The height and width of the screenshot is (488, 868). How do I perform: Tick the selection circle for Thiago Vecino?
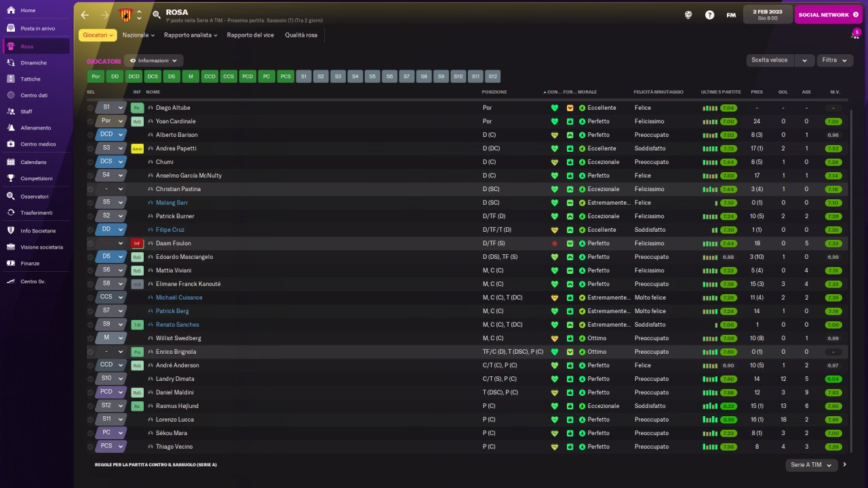click(91, 447)
